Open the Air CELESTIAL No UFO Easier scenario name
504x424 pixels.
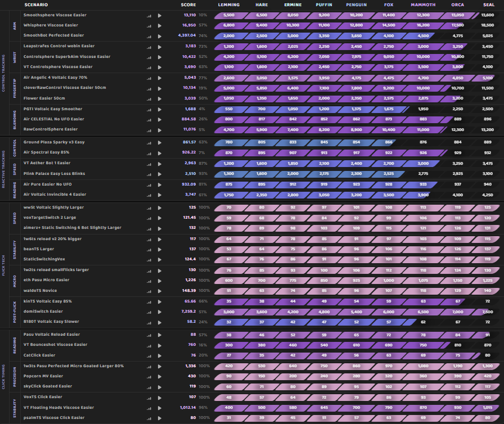tap(53, 119)
